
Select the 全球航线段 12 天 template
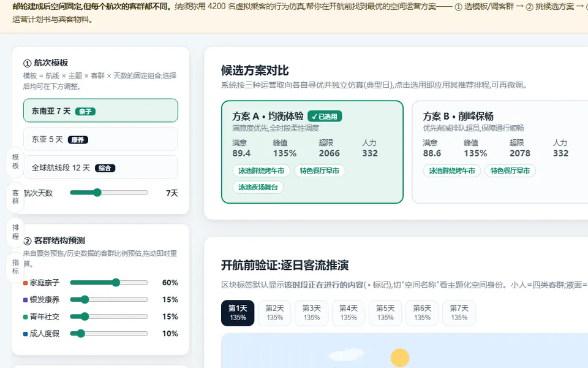point(100,167)
